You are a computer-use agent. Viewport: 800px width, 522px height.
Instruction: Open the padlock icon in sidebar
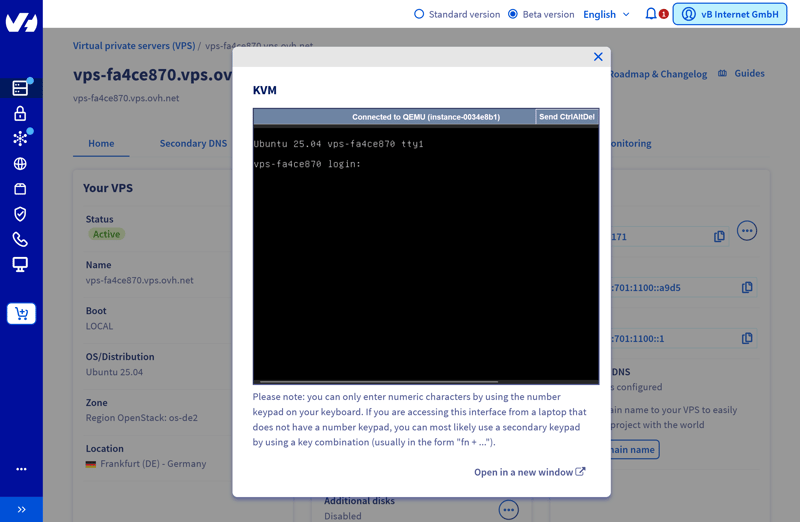pos(20,113)
